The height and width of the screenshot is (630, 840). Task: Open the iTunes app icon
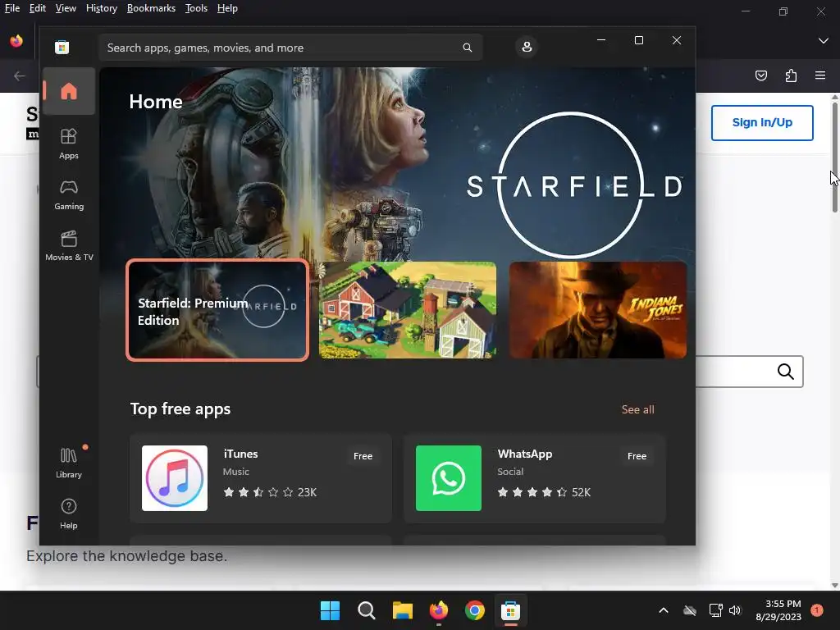[175, 478]
